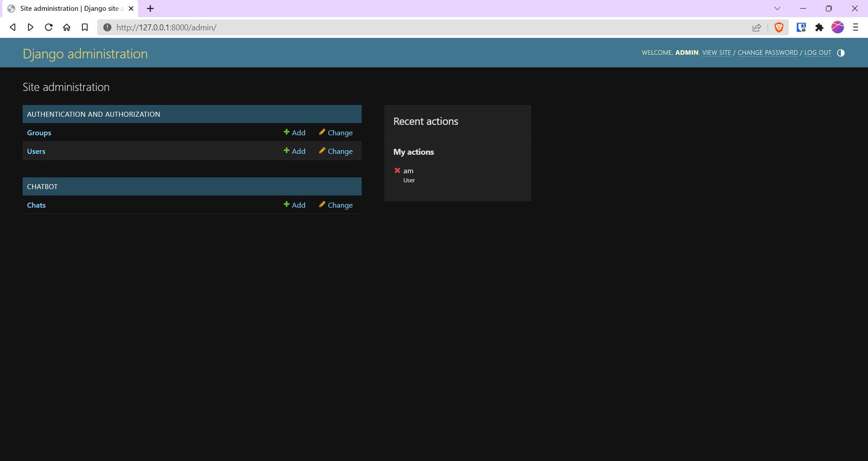Screen dimensions: 868x461
Task: Open a new browser tab
Action: 151,9
